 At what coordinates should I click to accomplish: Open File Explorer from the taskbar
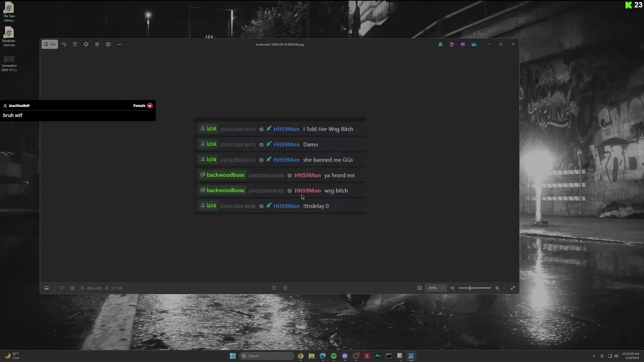[x=311, y=356]
